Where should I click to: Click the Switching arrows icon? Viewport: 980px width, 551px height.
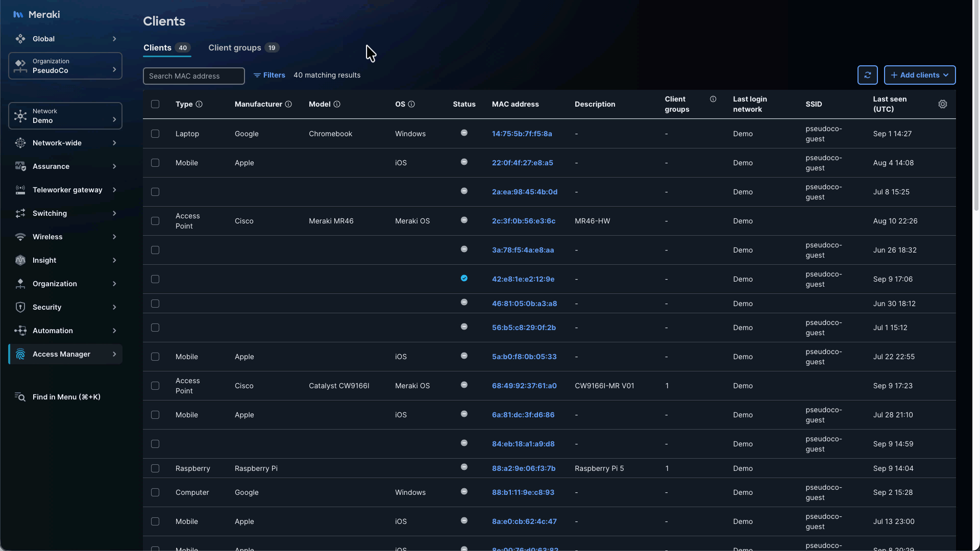[20, 213]
